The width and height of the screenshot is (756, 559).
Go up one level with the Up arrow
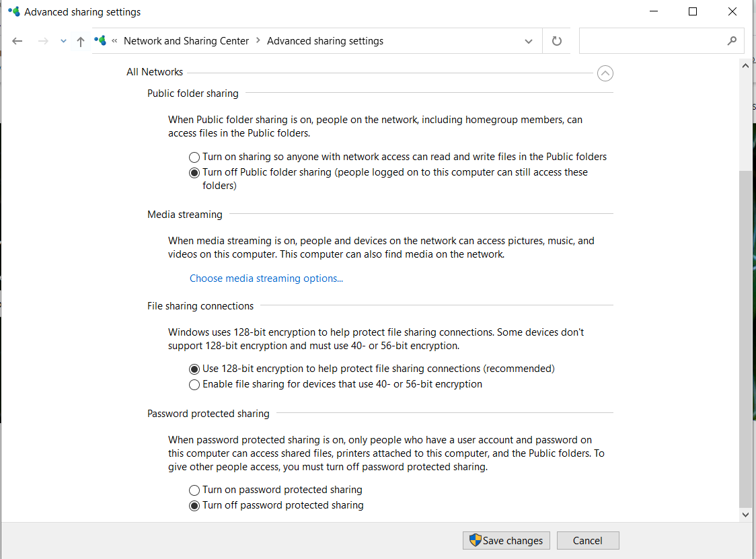(81, 42)
